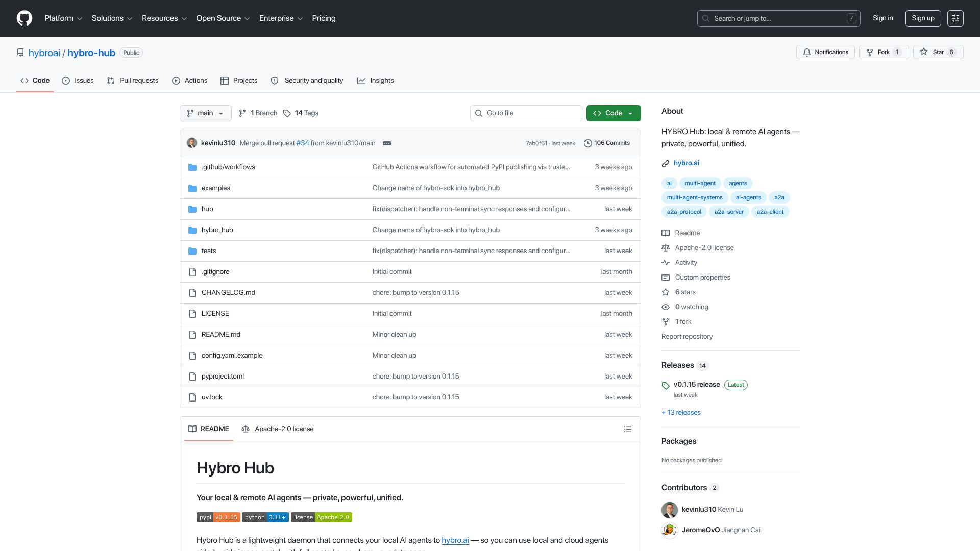The height and width of the screenshot is (551, 980).
Task: Expand the Enterprise menu
Action: coord(281,18)
